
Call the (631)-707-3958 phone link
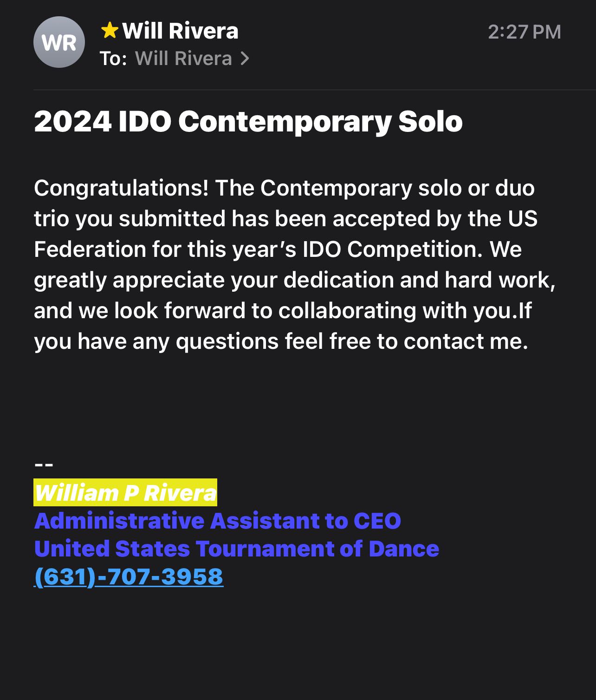coord(129,576)
